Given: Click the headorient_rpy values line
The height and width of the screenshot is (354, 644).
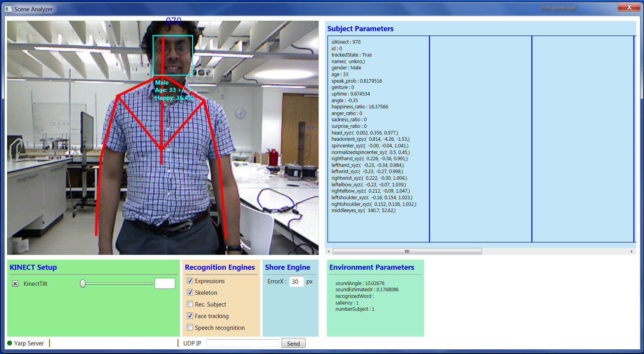Looking at the screenshot, I should point(371,139).
